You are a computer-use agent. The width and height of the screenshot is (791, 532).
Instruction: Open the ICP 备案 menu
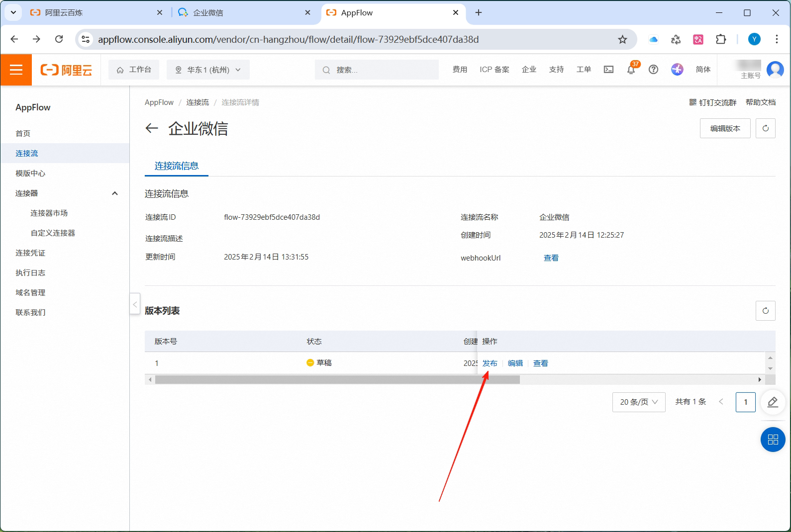pos(494,70)
